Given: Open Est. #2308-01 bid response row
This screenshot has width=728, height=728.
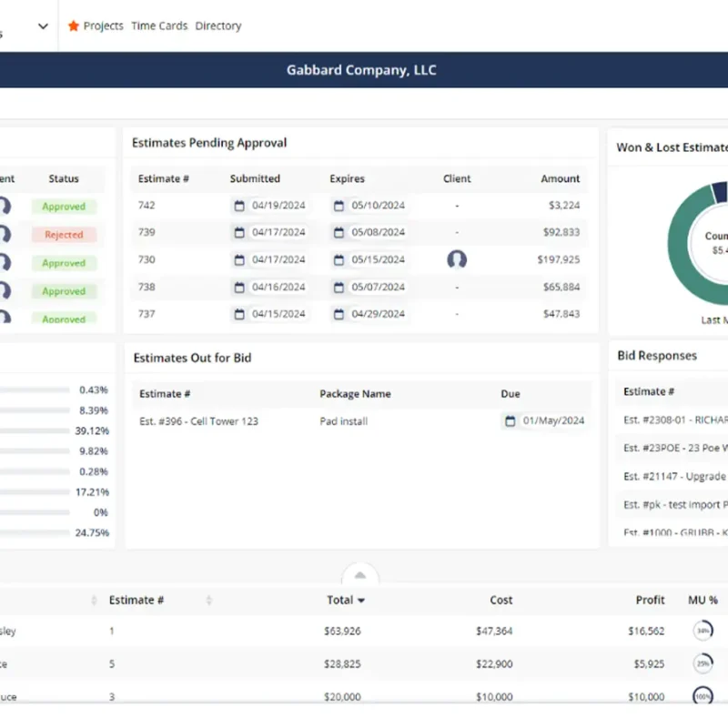Looking at the screenshot, I should 675,420.
